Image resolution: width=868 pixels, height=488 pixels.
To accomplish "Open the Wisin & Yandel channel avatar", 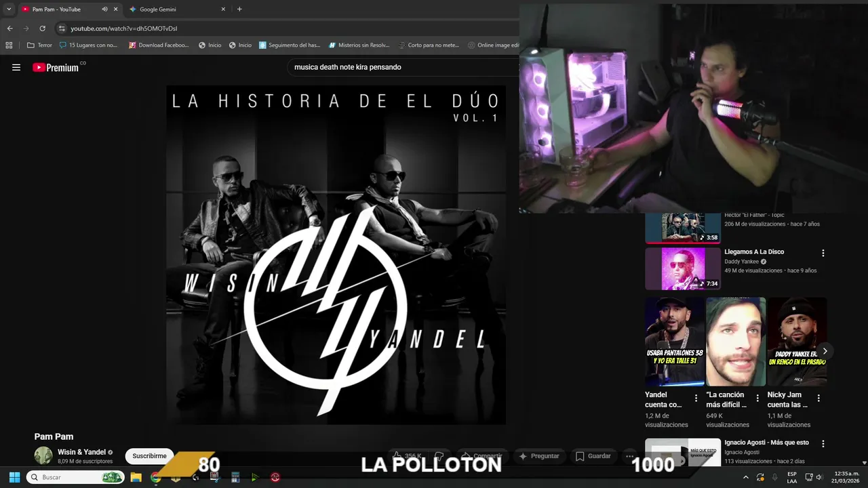I will (x=43, y=455).
